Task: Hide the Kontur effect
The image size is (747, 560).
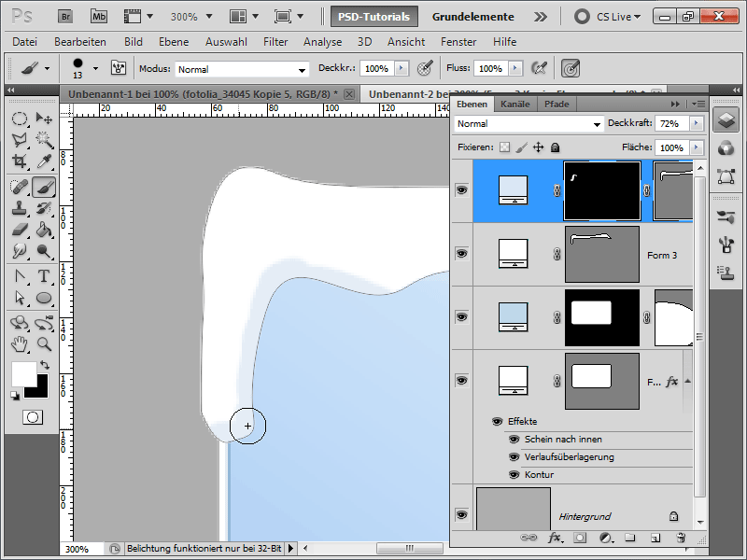Action: coord(514,475)
